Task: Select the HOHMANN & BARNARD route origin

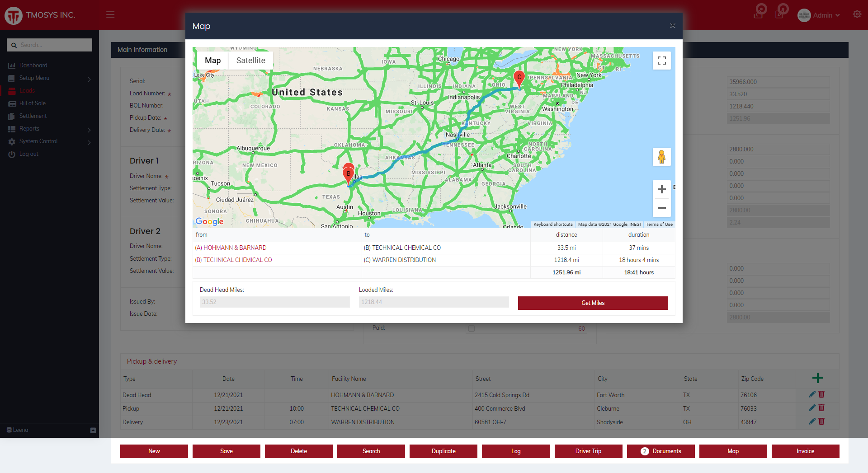Action: pyautogui.click(x=231, y=248)
